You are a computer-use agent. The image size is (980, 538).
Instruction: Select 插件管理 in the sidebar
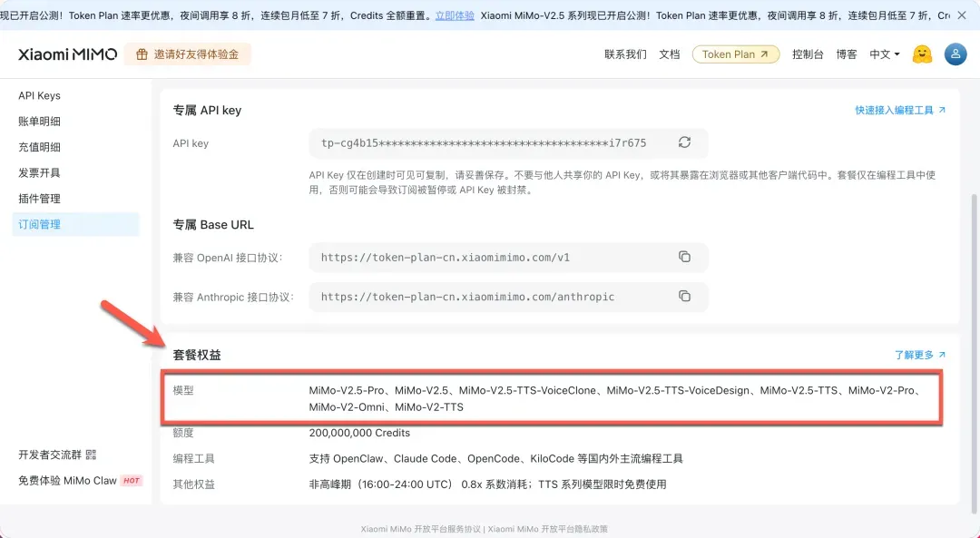75,199
